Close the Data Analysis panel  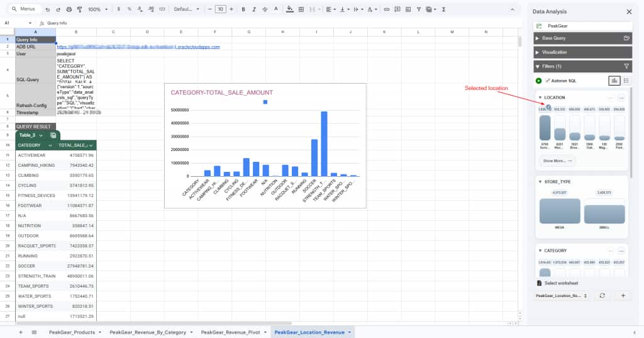pos(629,12)
